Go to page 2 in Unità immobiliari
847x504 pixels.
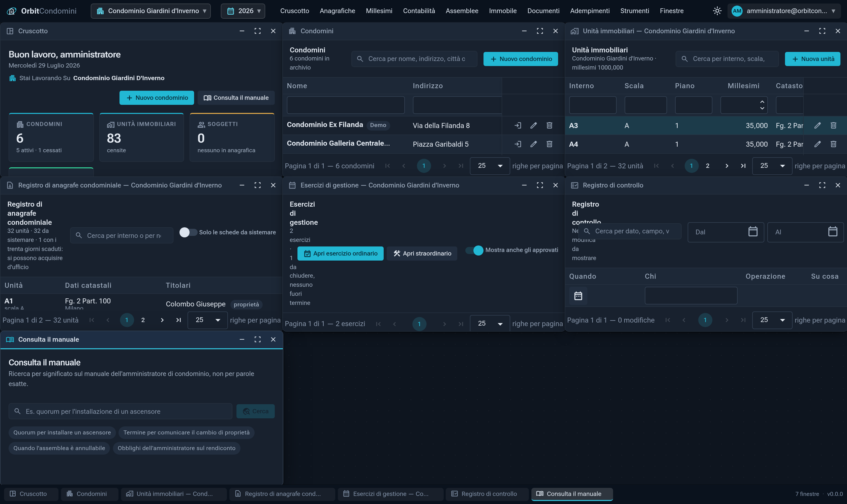pos(707,166)
